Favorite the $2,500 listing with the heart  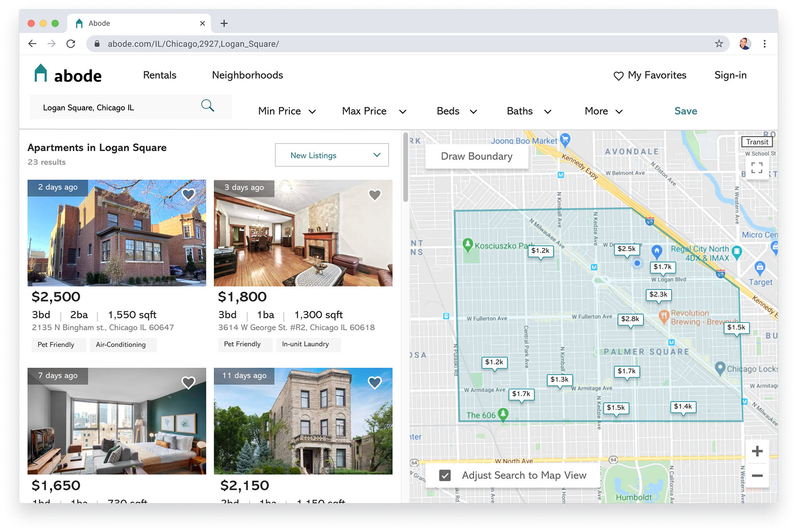point(188,194)
